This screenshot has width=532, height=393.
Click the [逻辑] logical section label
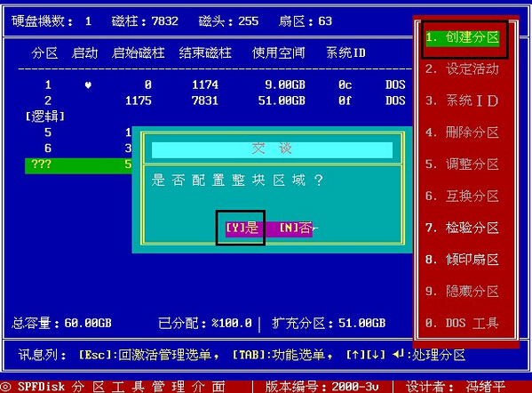pos(45,116)
